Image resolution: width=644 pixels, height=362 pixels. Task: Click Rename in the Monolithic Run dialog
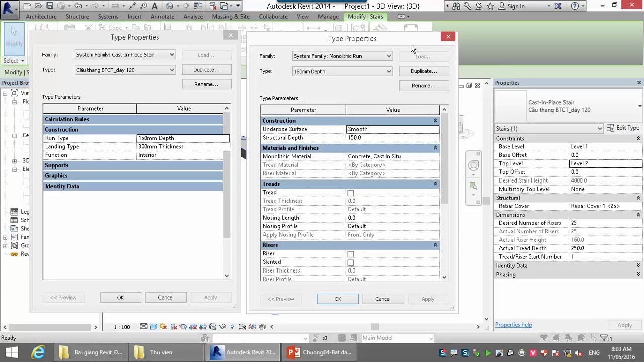(424, 86)
